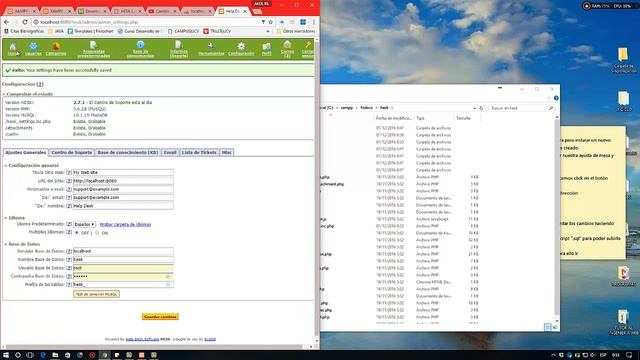Click the Test de conexión MySQL button
The height and width of the screenshot is (360, 640).
click(x=96, y=294)
